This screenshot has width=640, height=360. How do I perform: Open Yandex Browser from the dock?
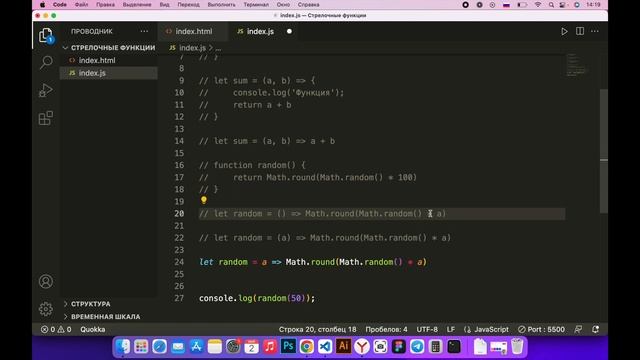362,347
